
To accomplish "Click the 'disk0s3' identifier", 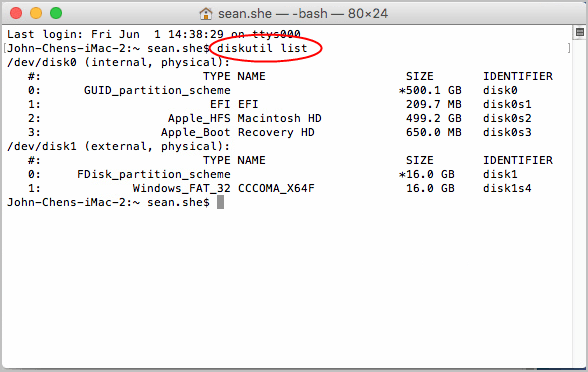I will (x=507, y=132).
